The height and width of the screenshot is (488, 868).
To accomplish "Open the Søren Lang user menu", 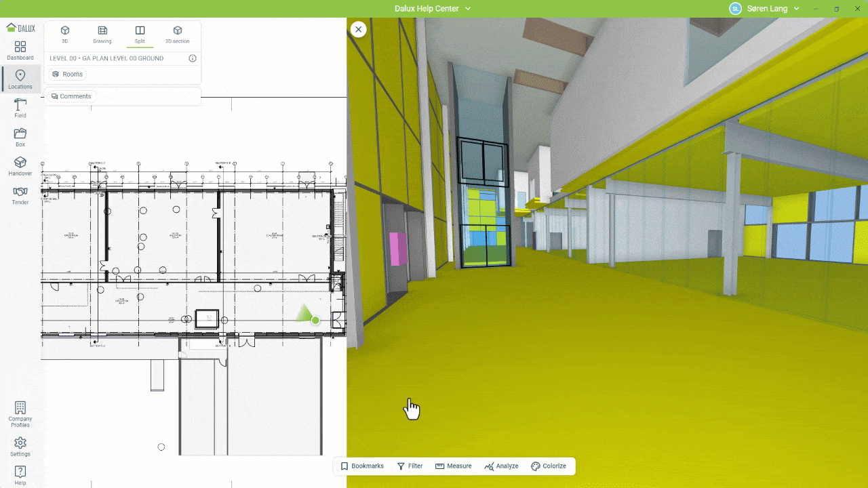I will coord(765,9).
